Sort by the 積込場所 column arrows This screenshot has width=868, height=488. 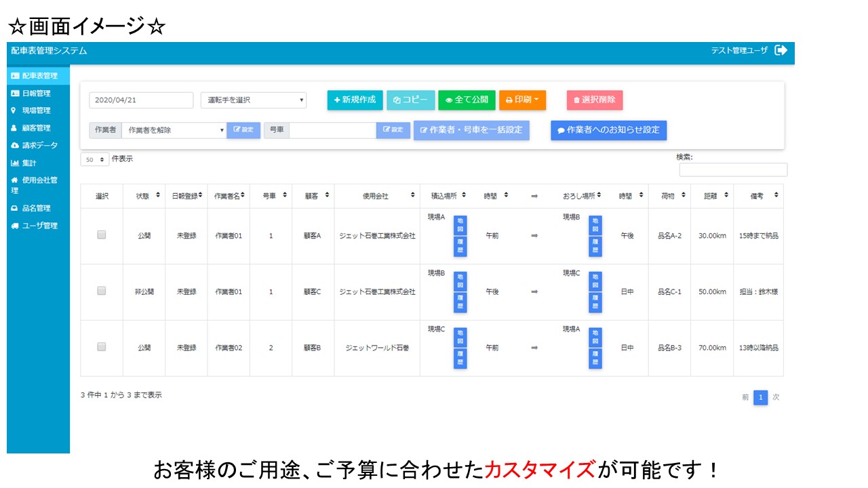465,195
